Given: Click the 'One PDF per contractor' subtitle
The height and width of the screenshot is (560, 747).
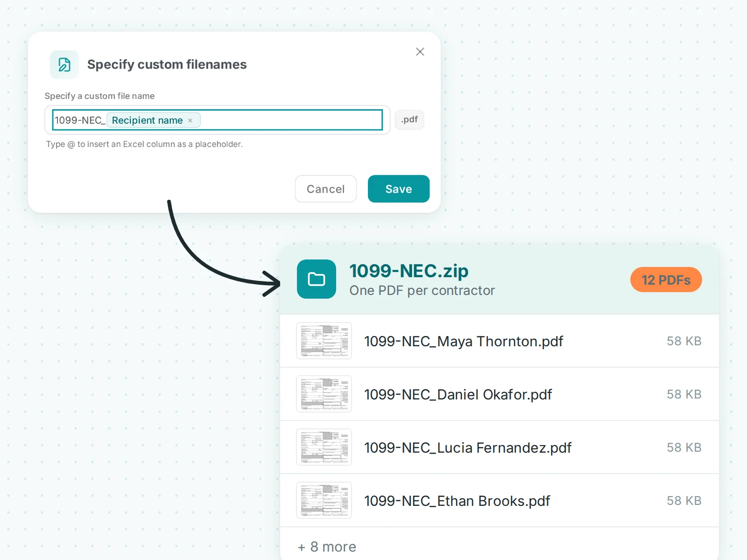Looking at the screenshot, I should click(422, 291).
